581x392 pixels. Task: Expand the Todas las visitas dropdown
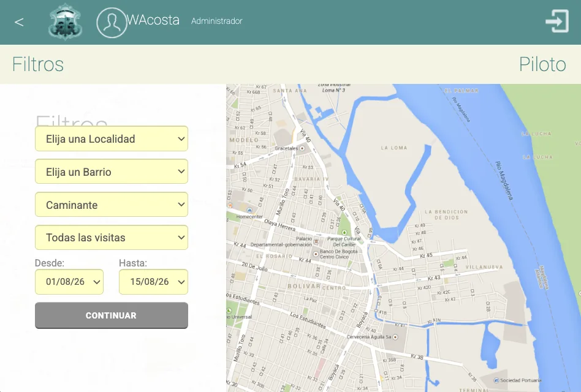pos(112,237)
